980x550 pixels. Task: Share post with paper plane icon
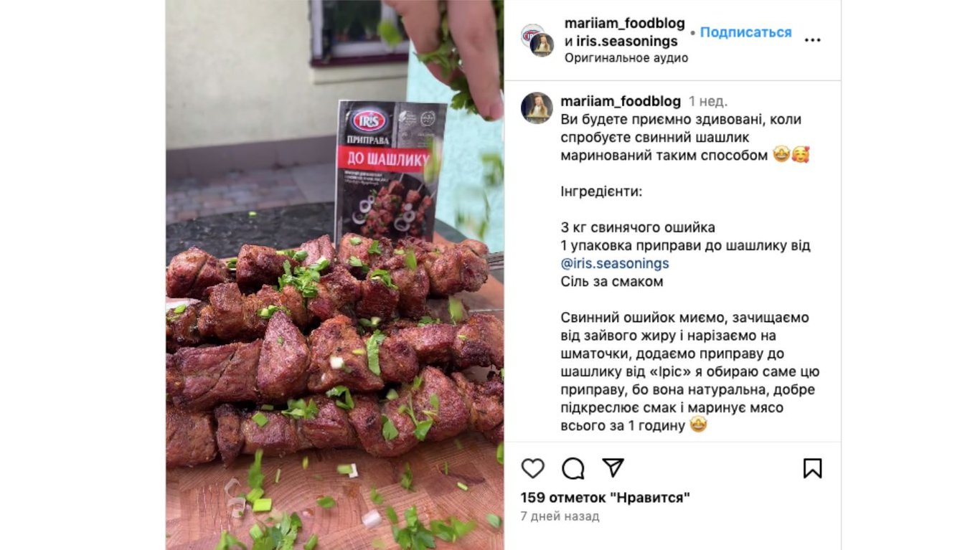[613, 468]
